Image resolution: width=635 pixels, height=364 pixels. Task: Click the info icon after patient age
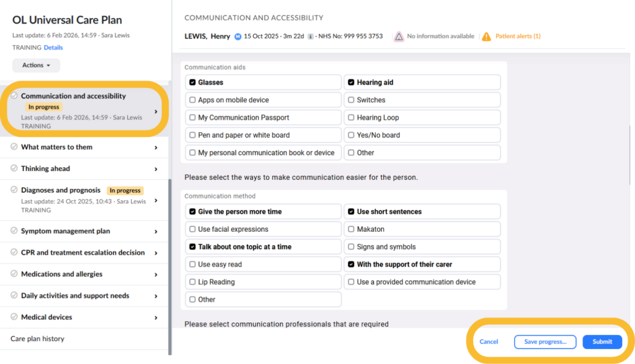click(x=310, y=37)
